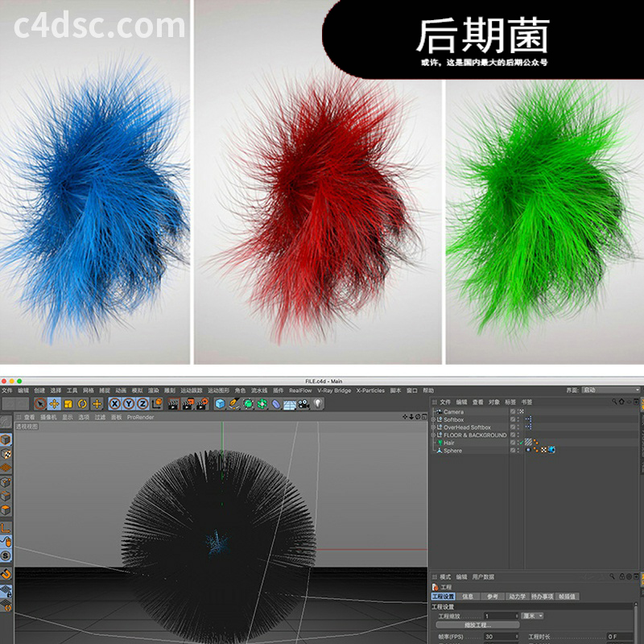This screenshot has height=644, width=644.
Task: Click the last-used tool plus icon
Action: (97, 404)
